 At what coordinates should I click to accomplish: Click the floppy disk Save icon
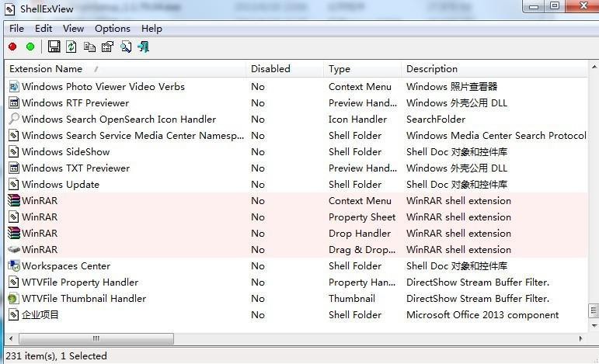coord(54,47)
